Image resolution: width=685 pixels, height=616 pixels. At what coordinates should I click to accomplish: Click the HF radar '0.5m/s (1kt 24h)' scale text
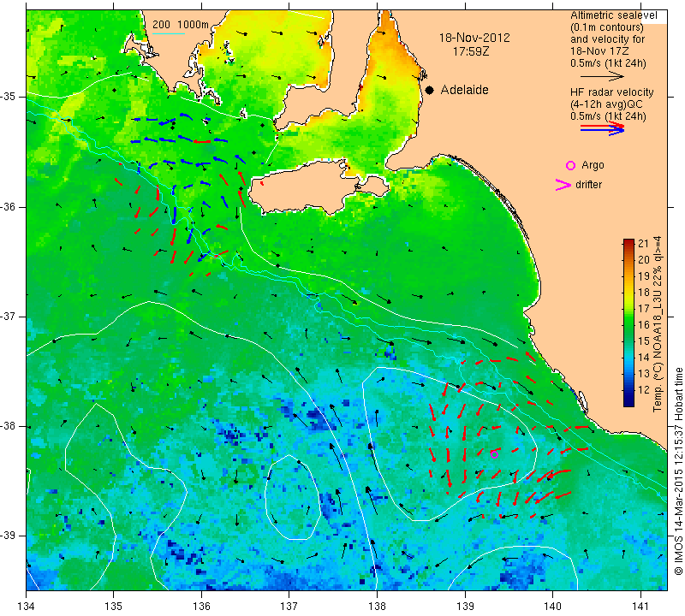(x=608, y=116)
